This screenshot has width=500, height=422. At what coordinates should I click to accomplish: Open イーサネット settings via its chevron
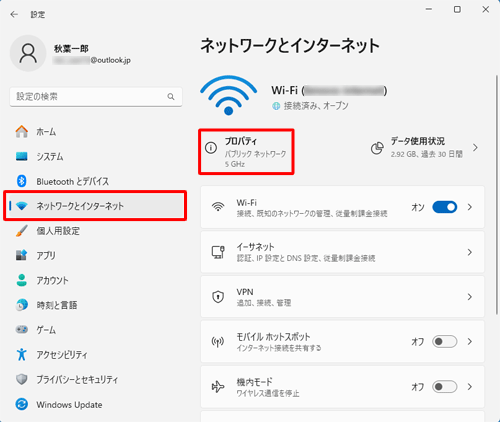click(x=470, y=252)
